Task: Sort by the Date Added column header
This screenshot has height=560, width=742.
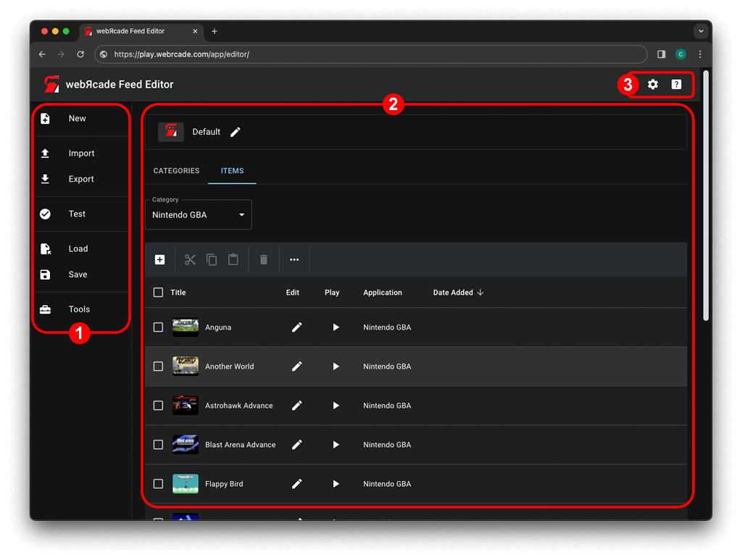Action: (458, 293)
